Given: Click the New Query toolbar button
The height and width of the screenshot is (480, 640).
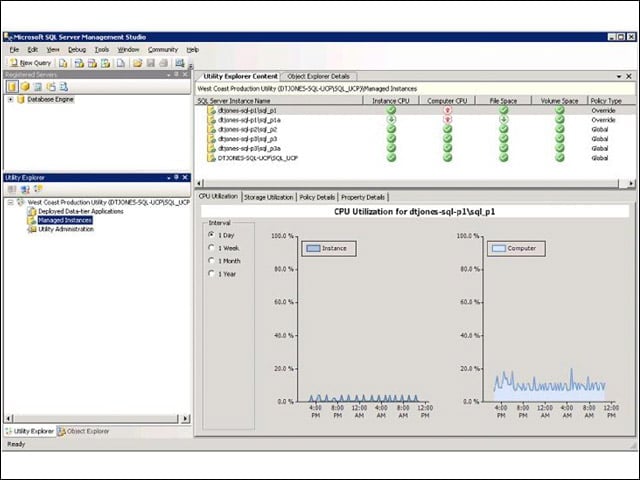Looking at the screenshot, I should (x=31, y=63).
